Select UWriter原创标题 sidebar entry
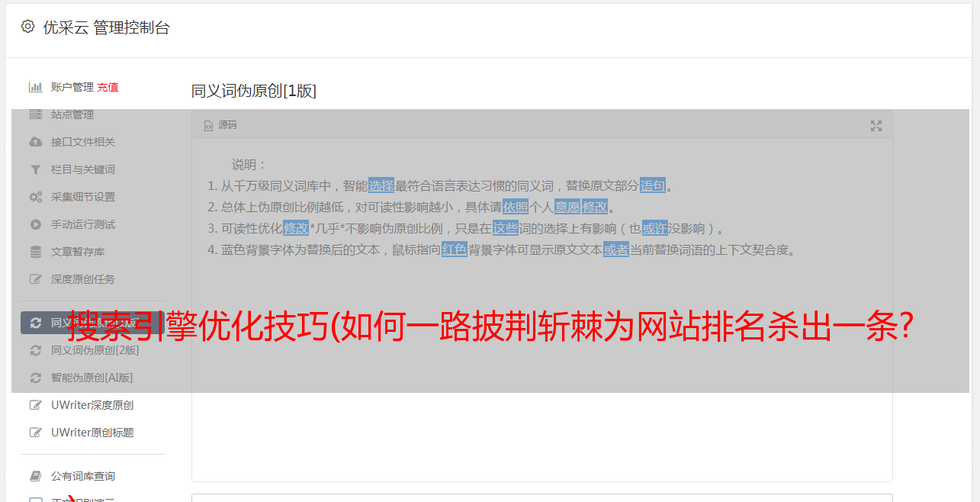Image resolution: width=980 pixels, height=502 pixels. [x=92, y=433]
